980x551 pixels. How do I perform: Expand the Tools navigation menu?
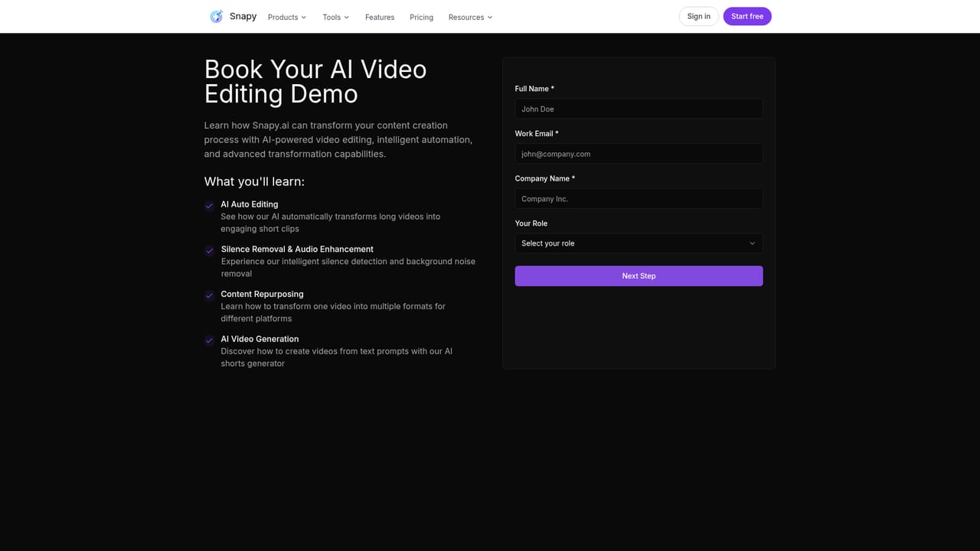tap(335, 17)
